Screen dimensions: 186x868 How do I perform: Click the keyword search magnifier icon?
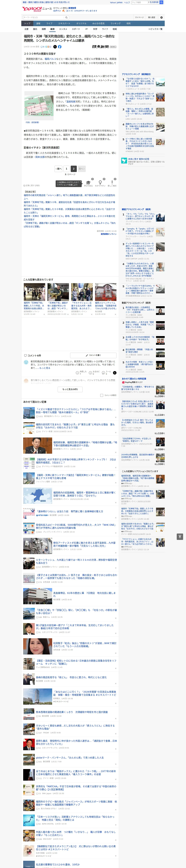[66, 17]
